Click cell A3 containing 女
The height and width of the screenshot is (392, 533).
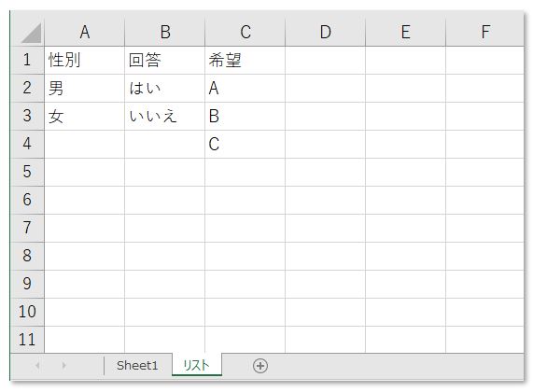(85, 116)
